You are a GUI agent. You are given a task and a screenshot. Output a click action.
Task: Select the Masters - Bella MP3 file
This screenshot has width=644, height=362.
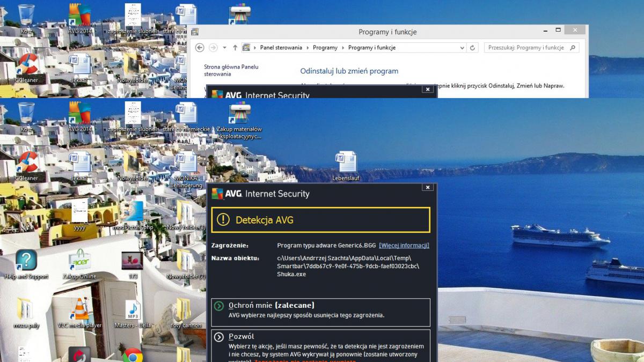pyautogui.click(x=133, y=313)
